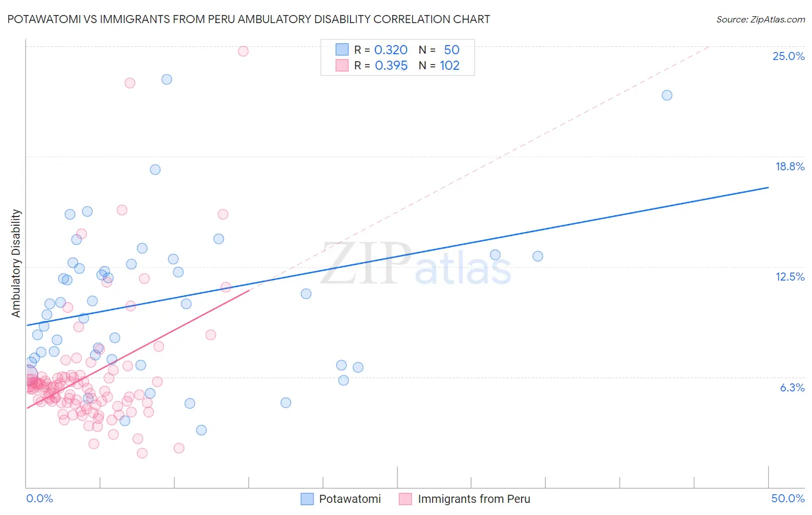812x515 pixels.
Task: Click the Ambulatory Disability axis label
Action: point(16,263)
